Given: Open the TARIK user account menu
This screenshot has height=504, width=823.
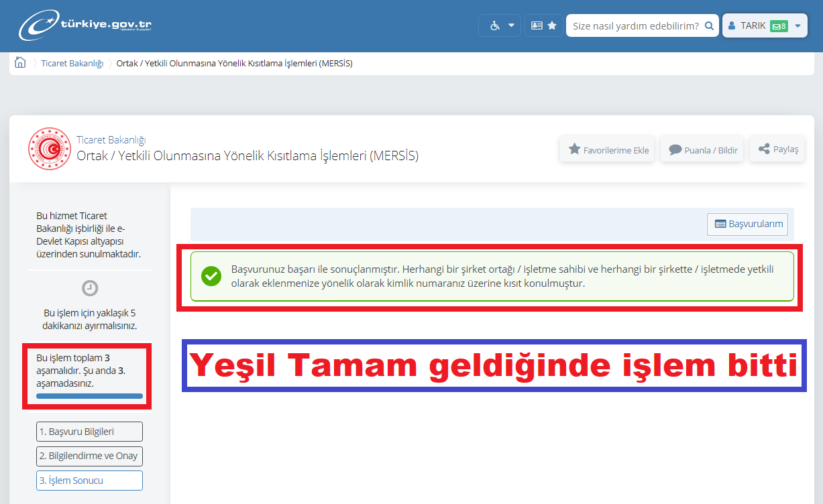Looking at the screenshot, I should click(765, 25).
